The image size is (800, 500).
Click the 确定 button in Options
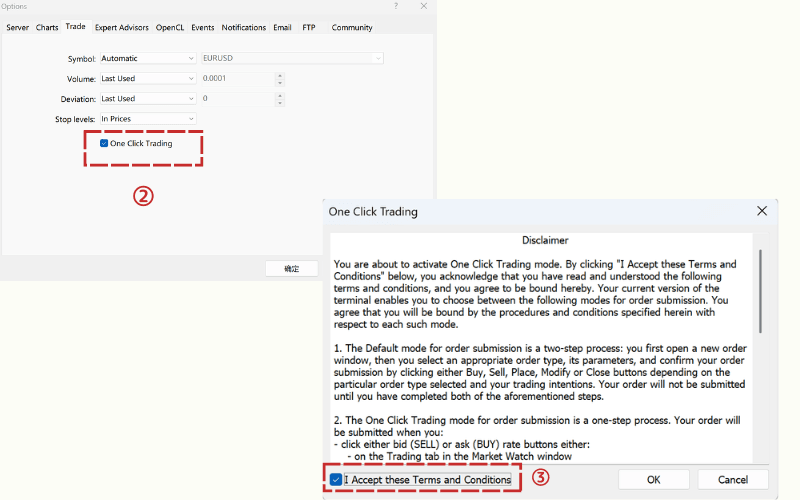pyautogui.click(x=291, y=269)
